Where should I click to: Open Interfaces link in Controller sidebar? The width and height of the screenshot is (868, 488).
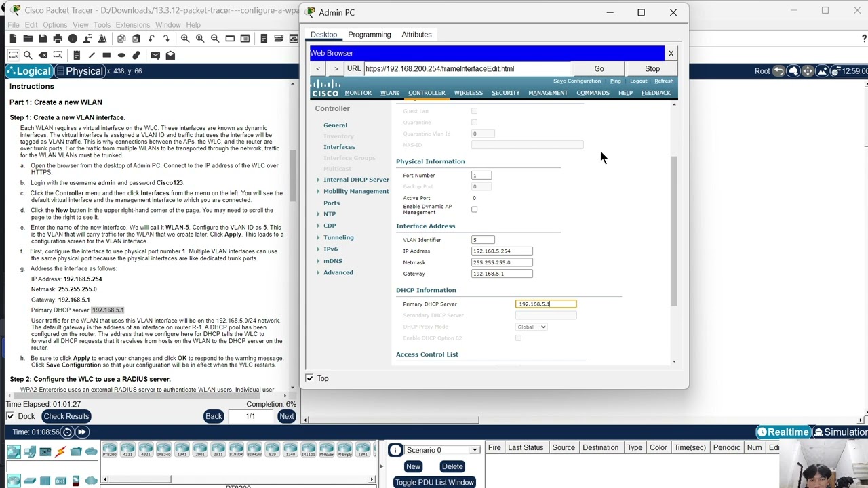click(x=339, y=147)
